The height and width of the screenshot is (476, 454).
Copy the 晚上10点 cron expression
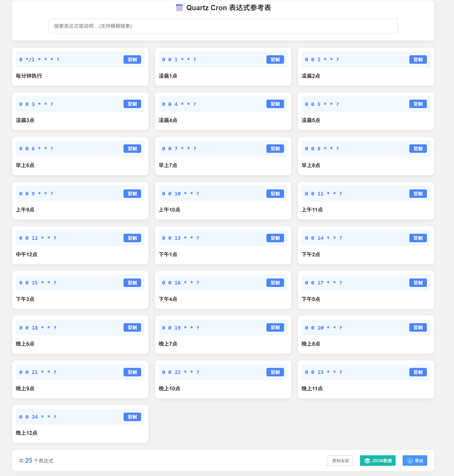[x=275, y=372]
